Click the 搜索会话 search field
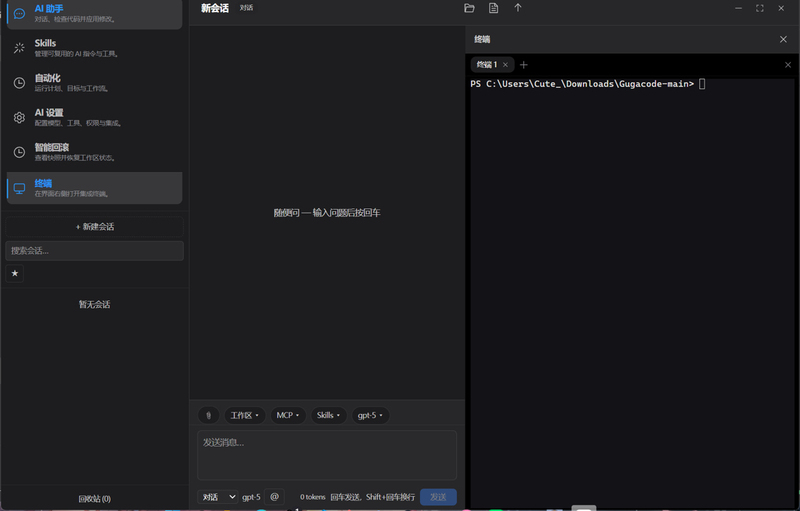800x511 pixels. tap(94, 251)
